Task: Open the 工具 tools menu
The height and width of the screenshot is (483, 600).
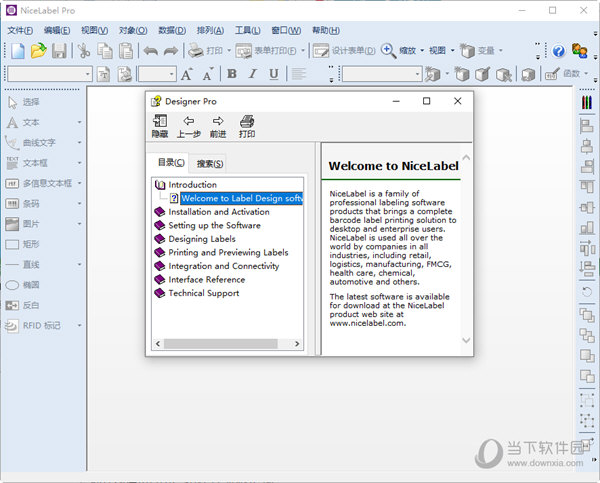Action: click(248, 31)
